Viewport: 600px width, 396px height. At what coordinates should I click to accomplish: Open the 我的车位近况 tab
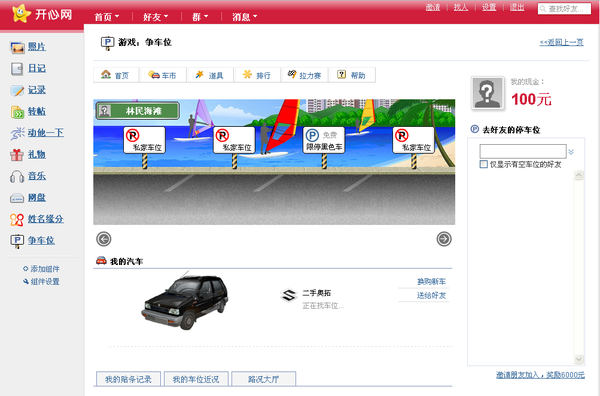(196, 379)
